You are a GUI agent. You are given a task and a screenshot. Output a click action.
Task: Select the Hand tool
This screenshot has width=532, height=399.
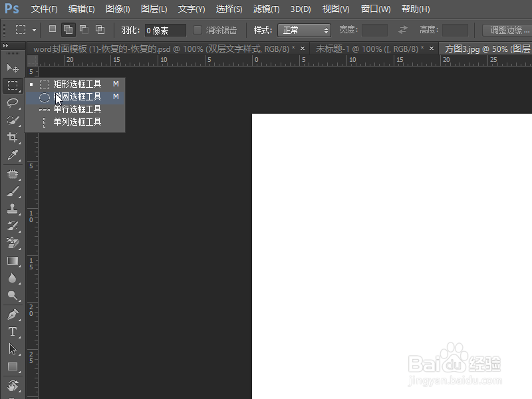click(x=13, y=386)
